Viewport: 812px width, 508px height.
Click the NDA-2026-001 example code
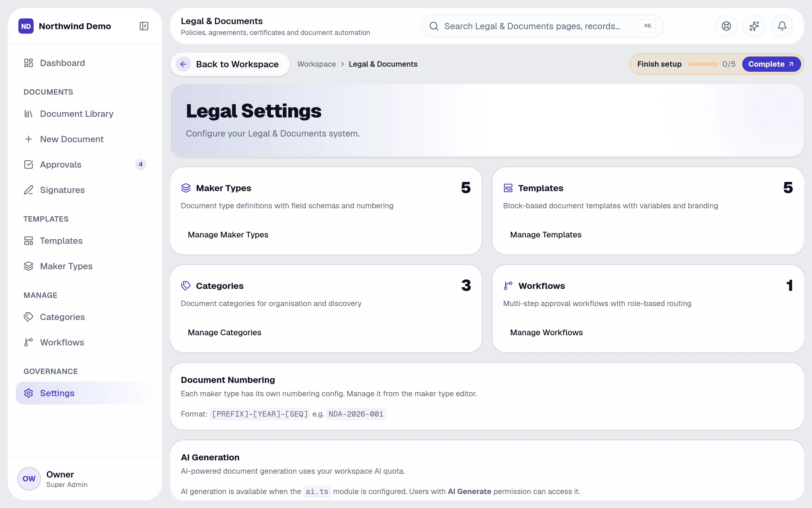(356, 414)
